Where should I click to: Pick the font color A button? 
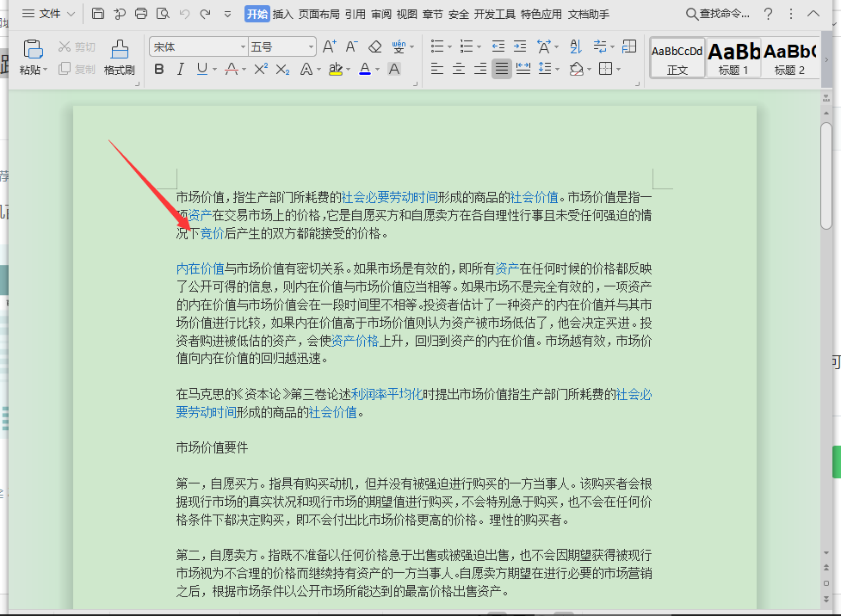click(365, 69)
